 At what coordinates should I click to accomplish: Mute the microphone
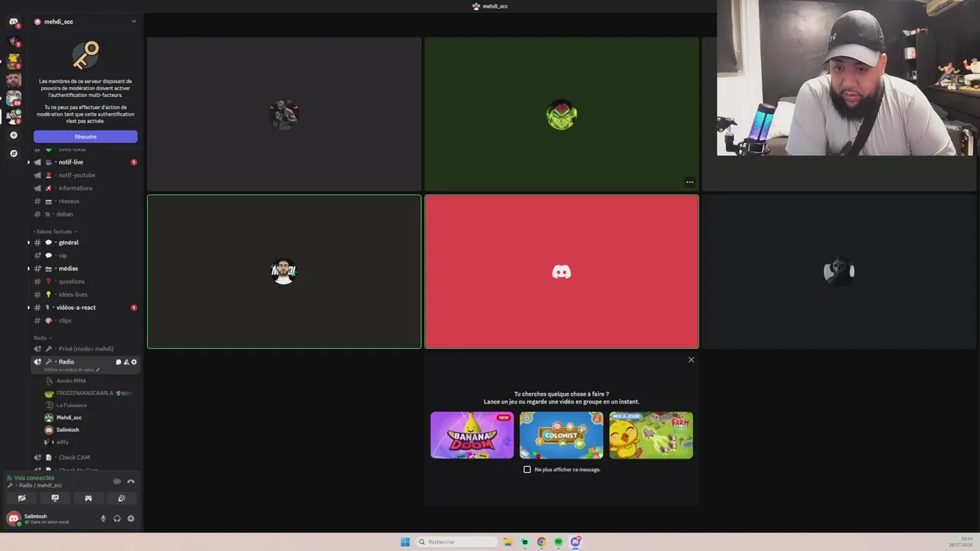tap(103, 519)
